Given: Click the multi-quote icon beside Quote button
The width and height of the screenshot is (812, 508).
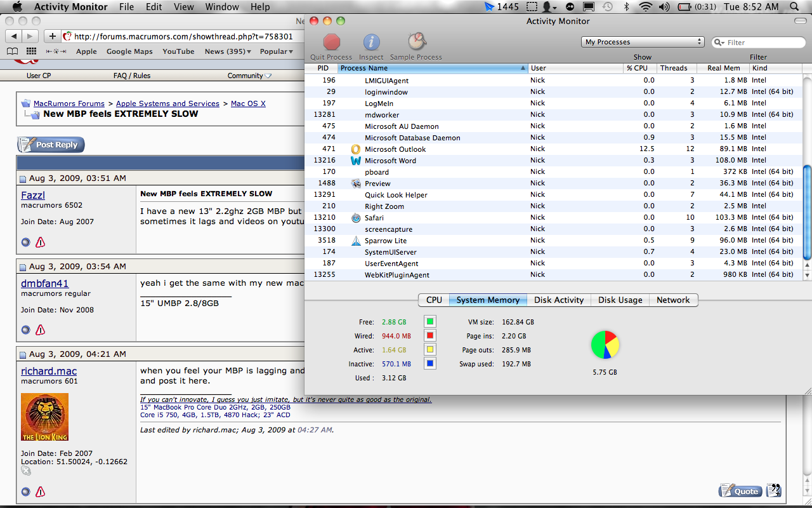Looking at the screenshot, I should (x=773, y=490).
